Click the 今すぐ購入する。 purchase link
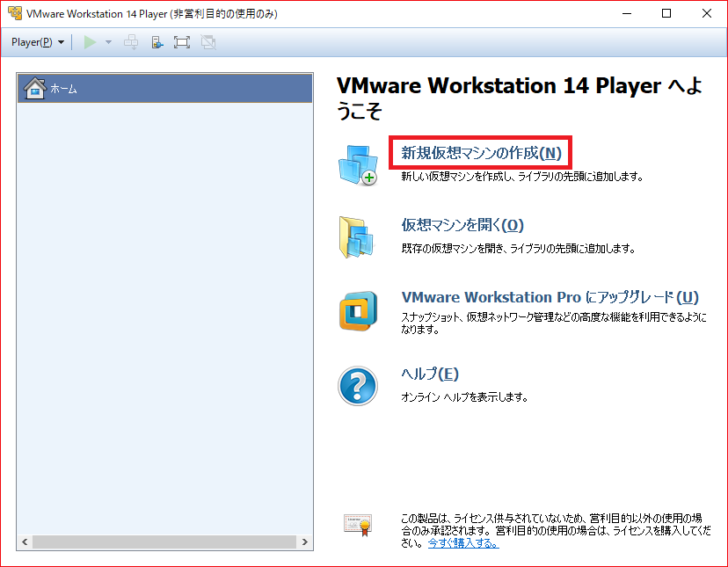 [463, 543]
